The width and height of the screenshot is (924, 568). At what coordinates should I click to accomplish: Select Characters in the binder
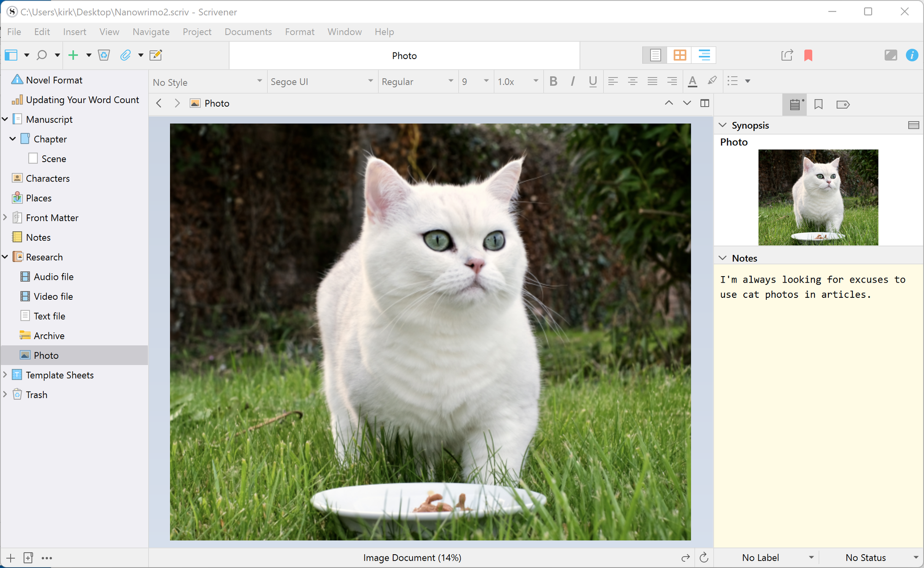pos(48,178)
